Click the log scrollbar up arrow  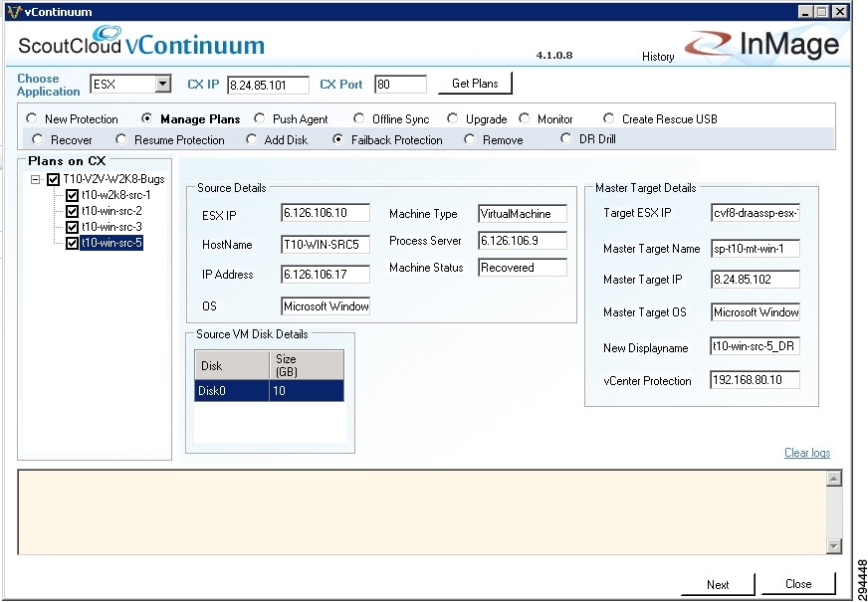(834, 479)
